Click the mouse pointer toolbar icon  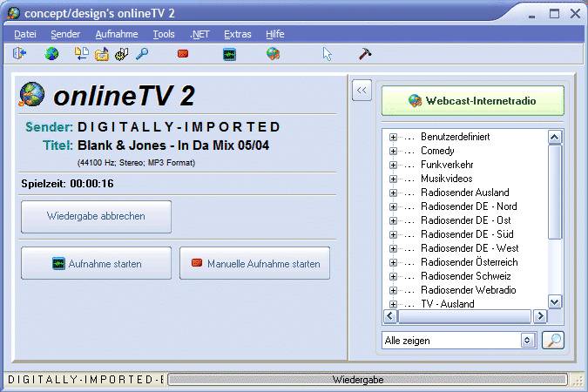click(x=327, y=54)
